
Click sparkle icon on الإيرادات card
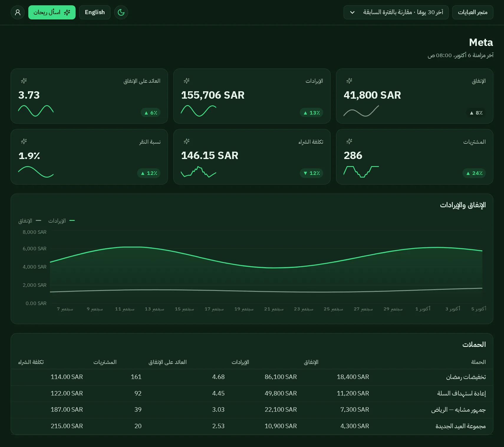[187, 81]
